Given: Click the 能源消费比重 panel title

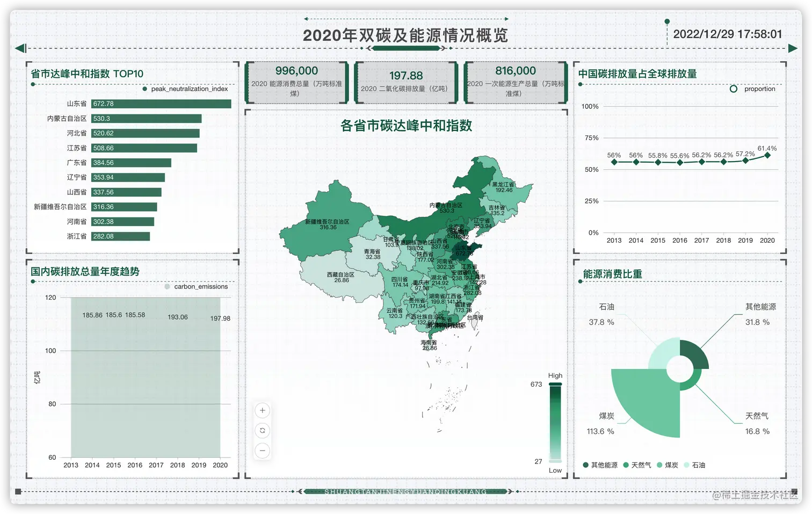Looking at the screenshot, I should pyautogui.click(x=613, y=274).
